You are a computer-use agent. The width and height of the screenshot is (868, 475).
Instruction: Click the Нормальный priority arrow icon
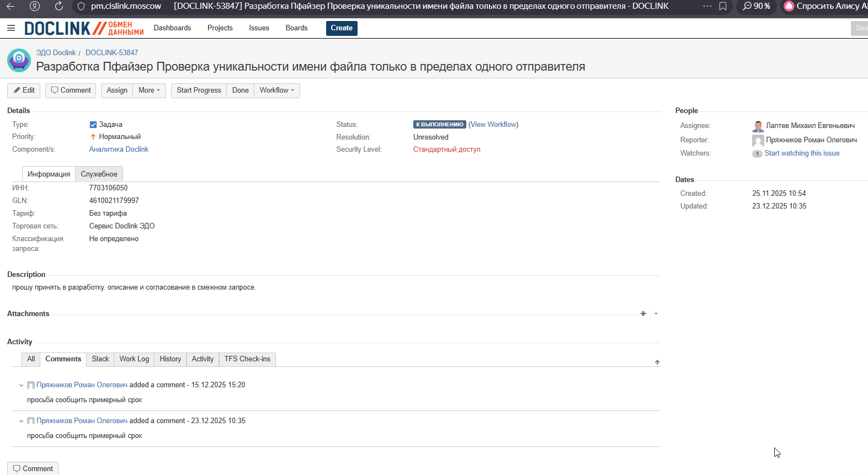[x=93, y=137]
